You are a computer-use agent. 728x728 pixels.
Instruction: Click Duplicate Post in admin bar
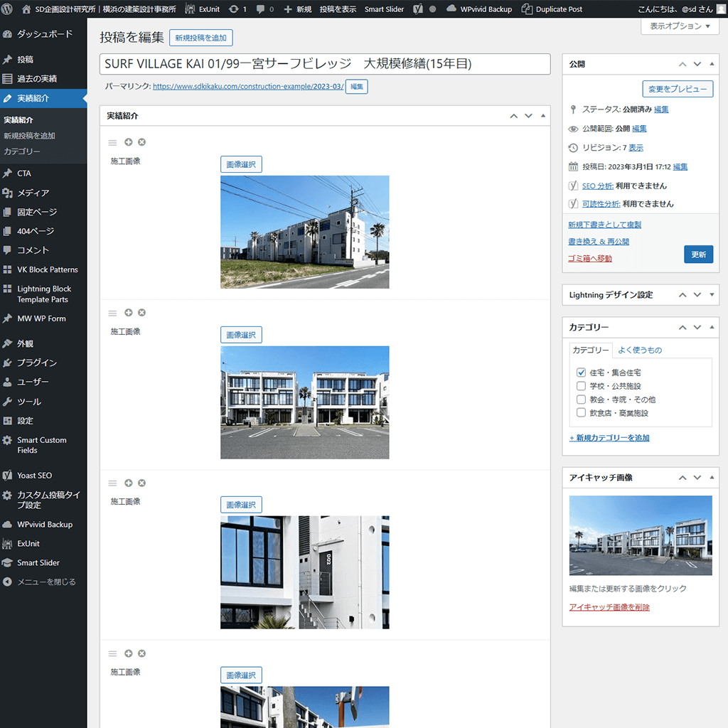[552, 9]
